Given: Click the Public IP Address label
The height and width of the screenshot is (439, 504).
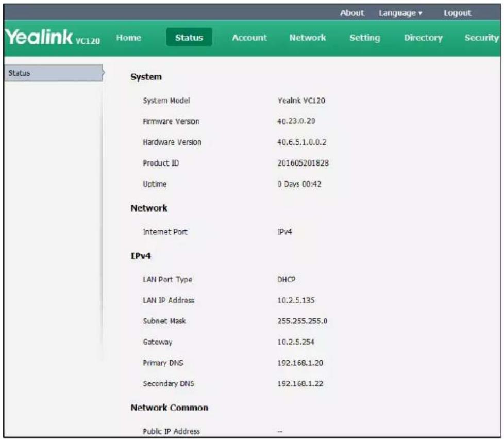Looking at the screenshot, I should tap(171, 431).
